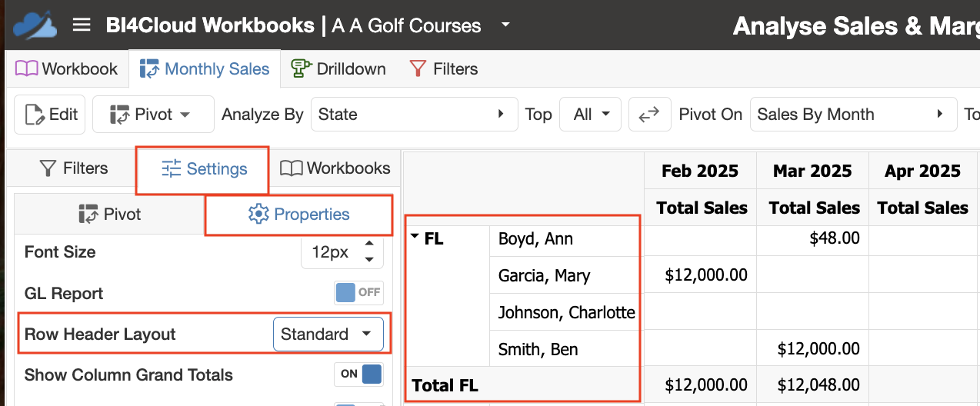Click the Total FL row header
Viewport: 980px width, 406px height.
click(x=524, y=385)
